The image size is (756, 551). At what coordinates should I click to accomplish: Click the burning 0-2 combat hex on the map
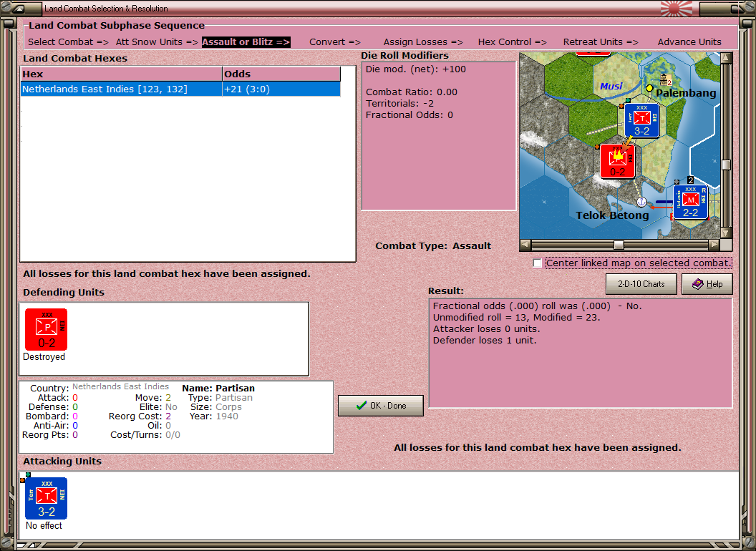coord(616,162)
